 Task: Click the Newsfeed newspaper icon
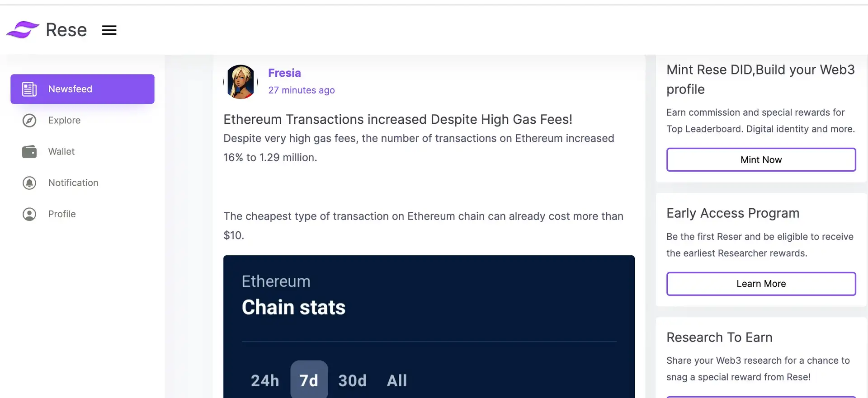point(29,89)
